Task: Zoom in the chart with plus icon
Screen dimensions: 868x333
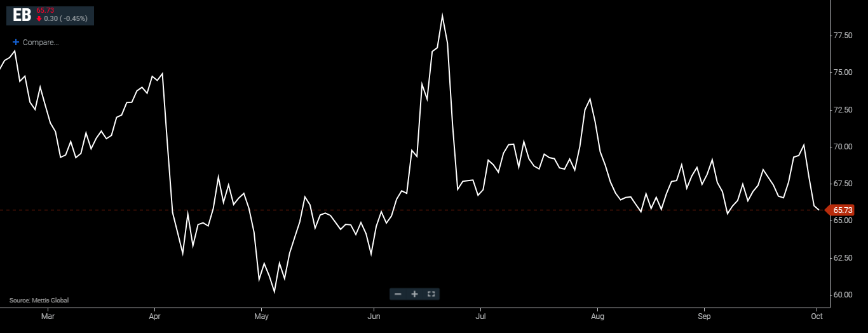Action: pos(414,294)
